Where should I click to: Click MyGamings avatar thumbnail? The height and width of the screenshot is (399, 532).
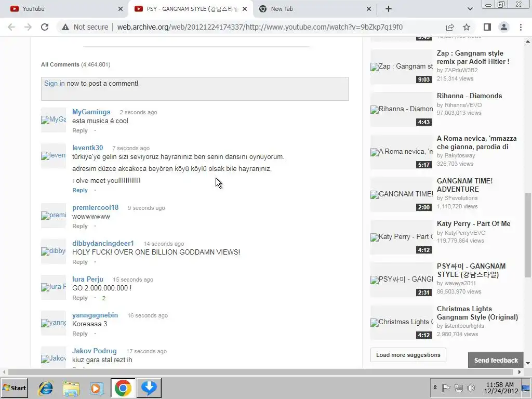click(54, 120)
